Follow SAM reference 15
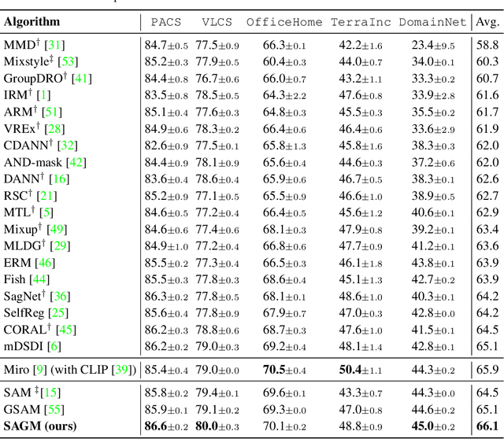Image resolution: width=504 pixels, height=439 pixels. click(x=50, y=393)
